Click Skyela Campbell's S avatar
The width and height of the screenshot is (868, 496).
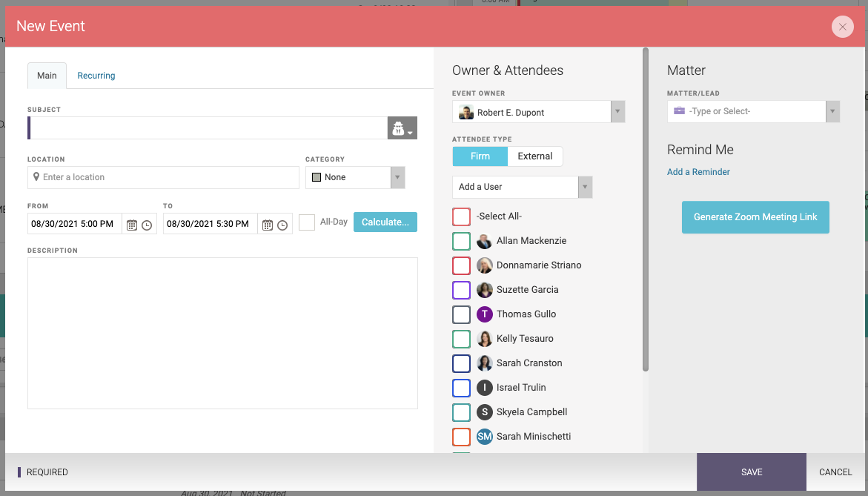[x=484, y=412]
